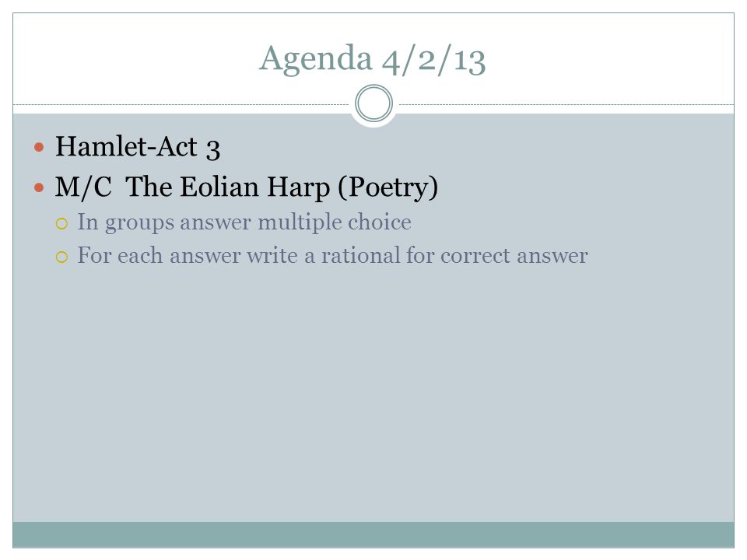Click the For each answer write a rational line
The height and width of the screenshot is (560, 747).
(332, 256)
